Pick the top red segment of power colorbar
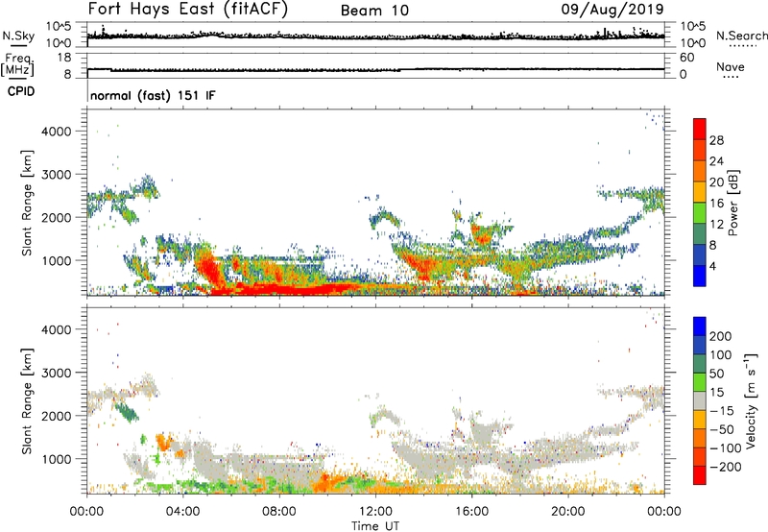 tap(700, 130)
